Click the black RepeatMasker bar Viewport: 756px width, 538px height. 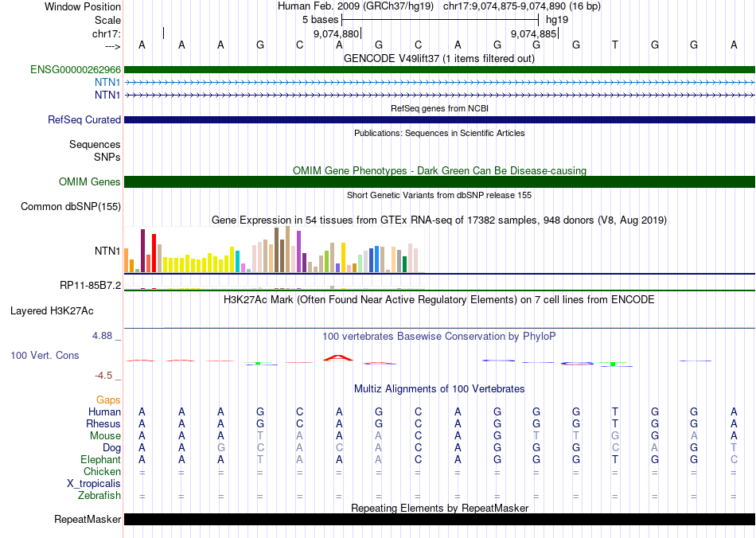[x=439, y=519]
